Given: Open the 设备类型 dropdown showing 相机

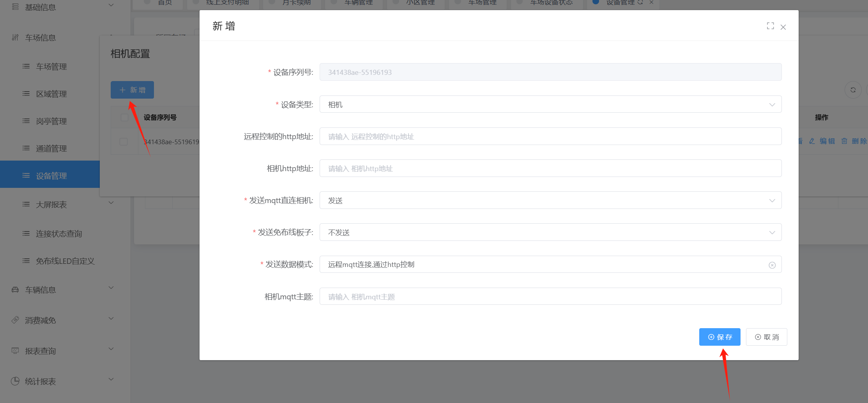Looking at the screenshot, I should tap(550, 104).
